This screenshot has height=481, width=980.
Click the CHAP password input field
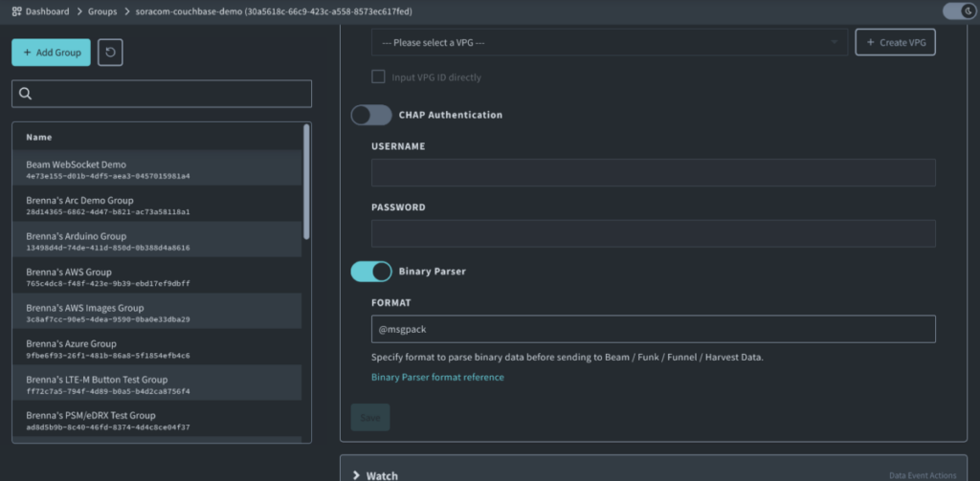tap(653, 234)
